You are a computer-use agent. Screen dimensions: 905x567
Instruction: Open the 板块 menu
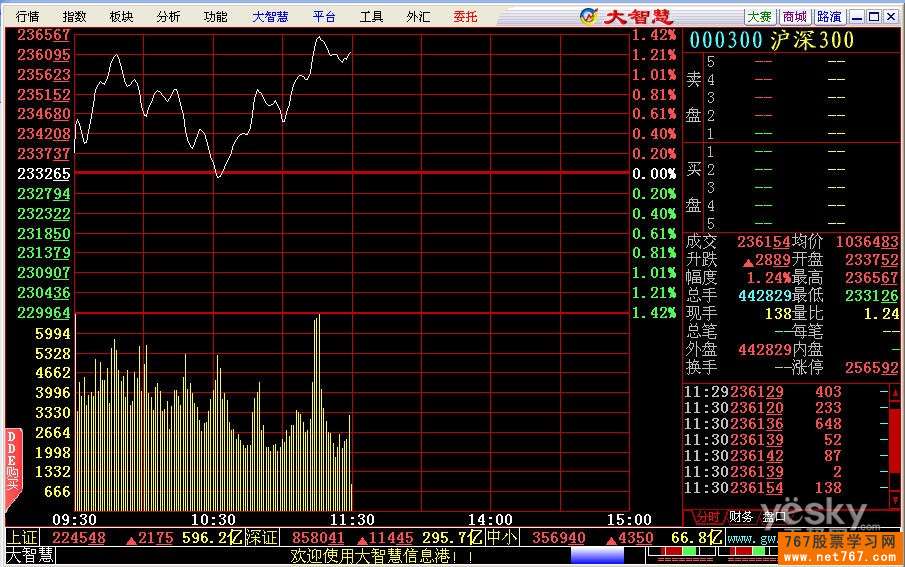click(121, 16)
